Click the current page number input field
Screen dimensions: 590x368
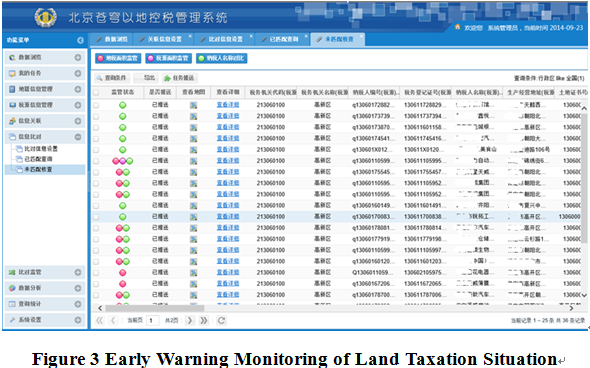tap(152, 321)
